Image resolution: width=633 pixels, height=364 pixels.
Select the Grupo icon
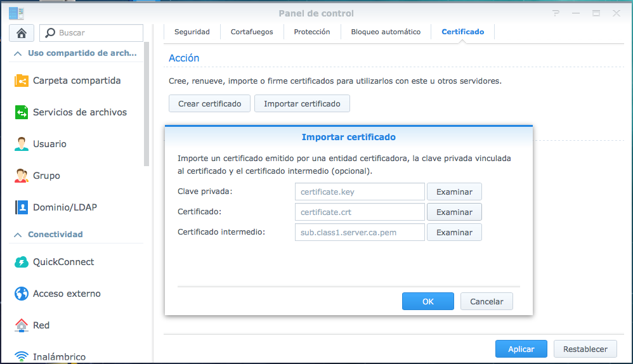(x=22, y=176)
